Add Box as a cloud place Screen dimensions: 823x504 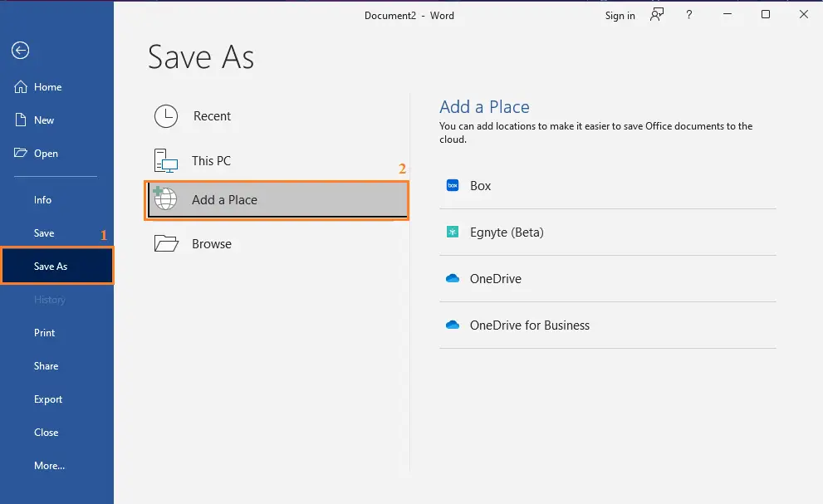tap(608, 185)
